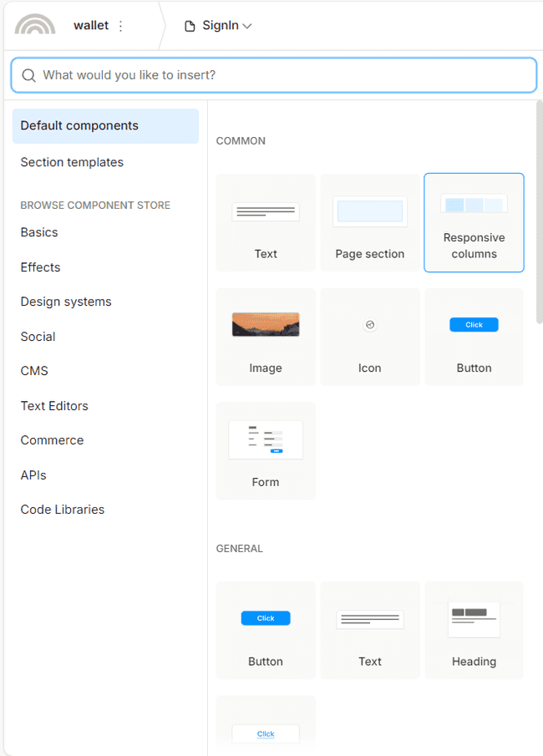This screenshot has width=543, height=756.
Task: Insert the Image component
Action: [266, 337]
